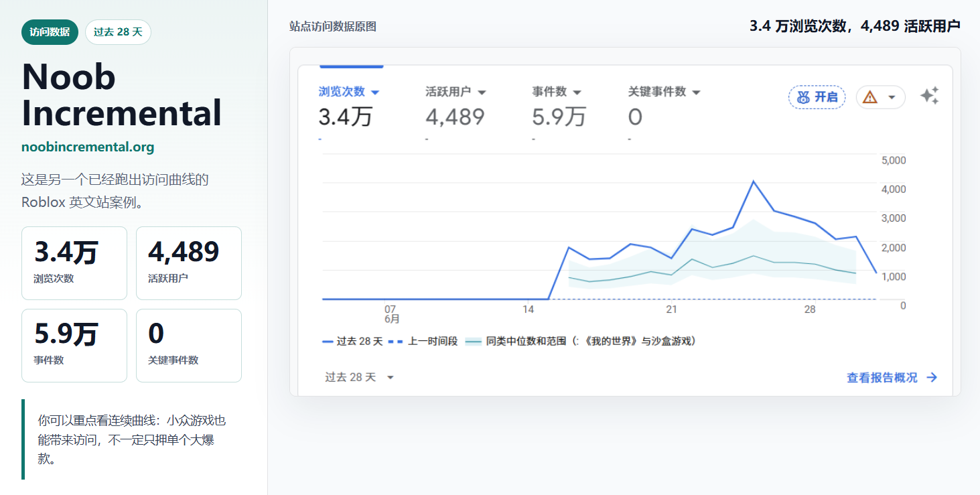This screenshot has width=980, height=495.
Task: Select the 访问数据 pill tab
Action: (x=50, y=32)
